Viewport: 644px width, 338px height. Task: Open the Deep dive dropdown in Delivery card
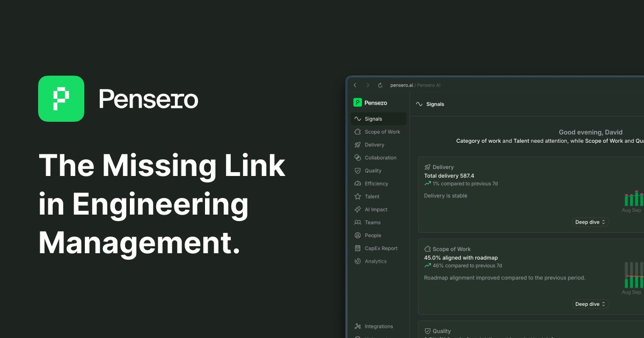590,222
